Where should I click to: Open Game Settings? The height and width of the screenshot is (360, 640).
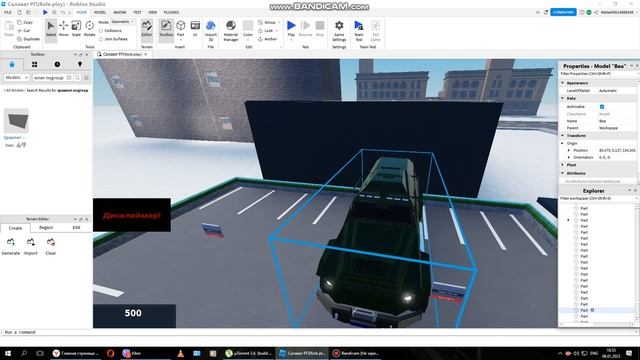[339, 31]
